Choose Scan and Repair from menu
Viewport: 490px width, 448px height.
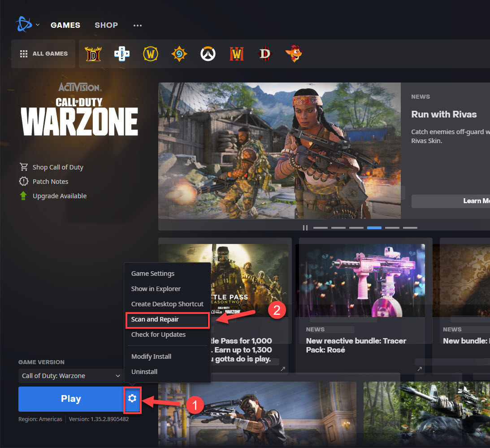tap(155, 319)
